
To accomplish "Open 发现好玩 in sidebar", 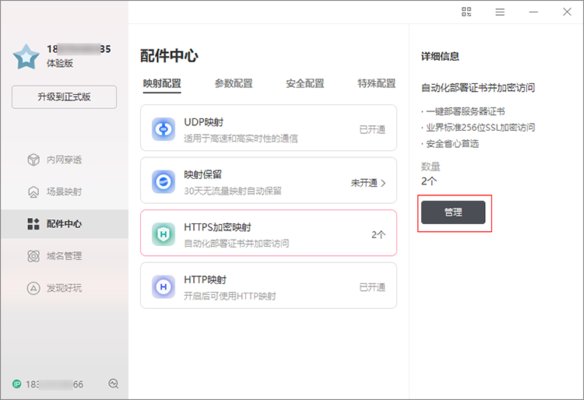I will click(x=54, y=288).
